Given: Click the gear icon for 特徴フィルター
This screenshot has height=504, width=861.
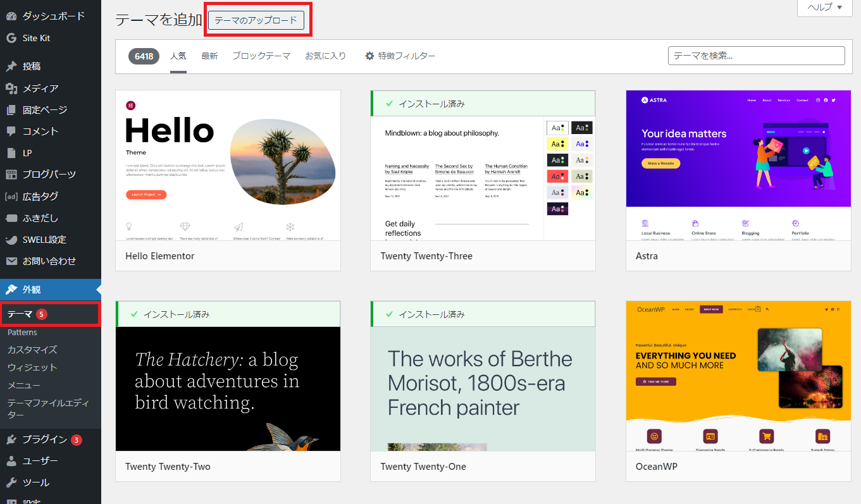Looking at the screenshot, I should 370,56.
